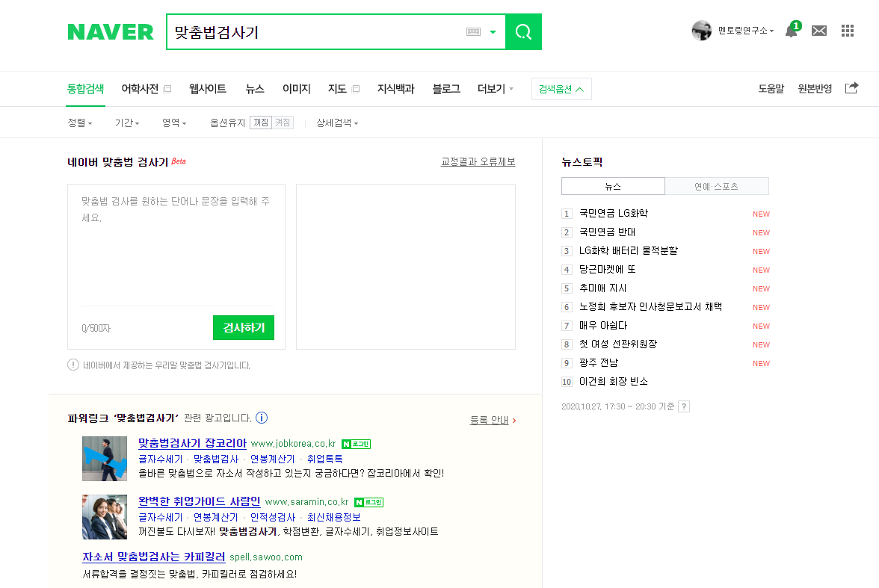Image resolution: width=879 pixels, height=588 pixels.
Task: Click the 교정결과 오류제보 link
Action: coord(478,161)
